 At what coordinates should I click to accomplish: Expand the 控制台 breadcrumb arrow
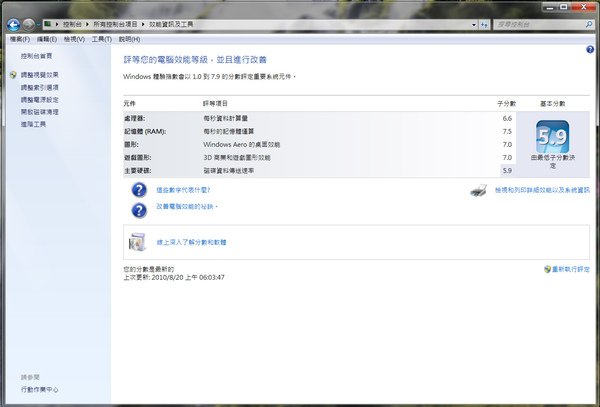click(87, 24)
